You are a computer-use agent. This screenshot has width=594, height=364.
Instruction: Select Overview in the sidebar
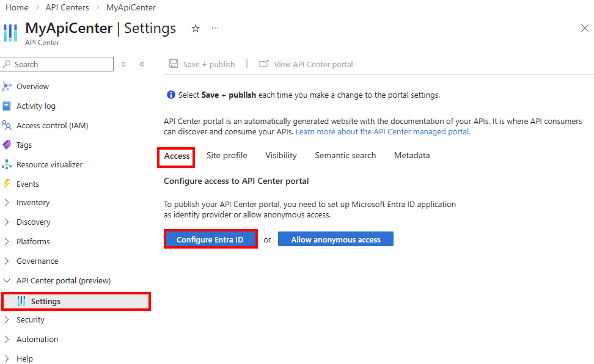point(32,86)
